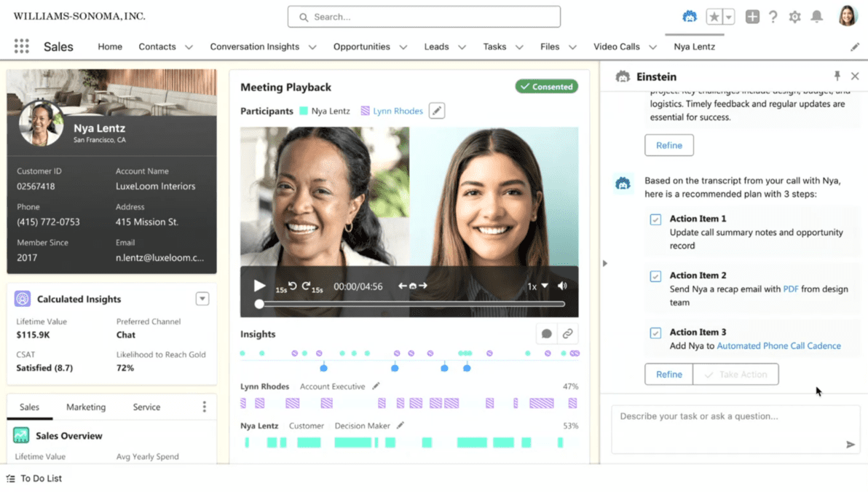Screen dimensions: 868x492
Task: Go to the Home tab
Action: pos(110,47)
